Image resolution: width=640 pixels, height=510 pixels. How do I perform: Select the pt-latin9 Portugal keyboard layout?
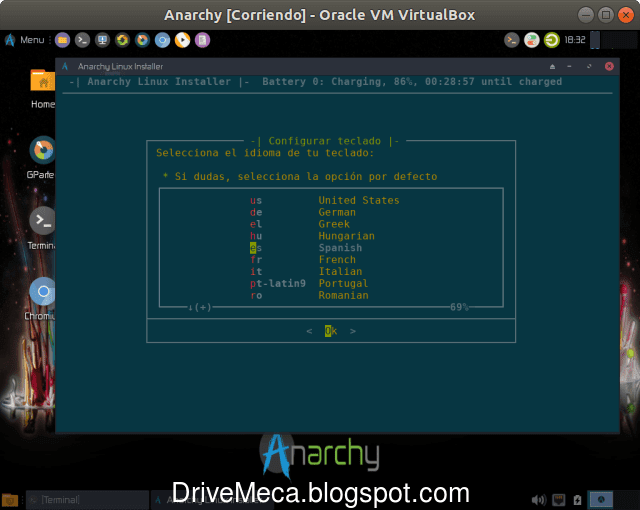[x=309, y=283]
